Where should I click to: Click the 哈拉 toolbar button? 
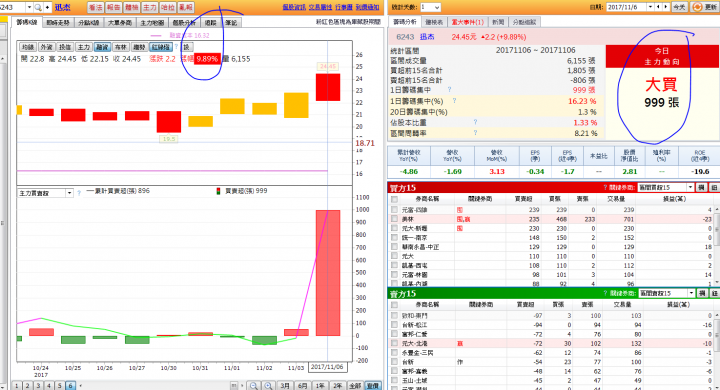[168, 7]
